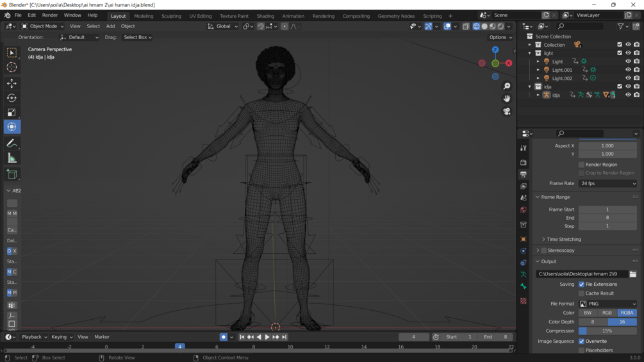Switch to the Sculpting workspace tab
644x362 pixels.
point(171,16)
